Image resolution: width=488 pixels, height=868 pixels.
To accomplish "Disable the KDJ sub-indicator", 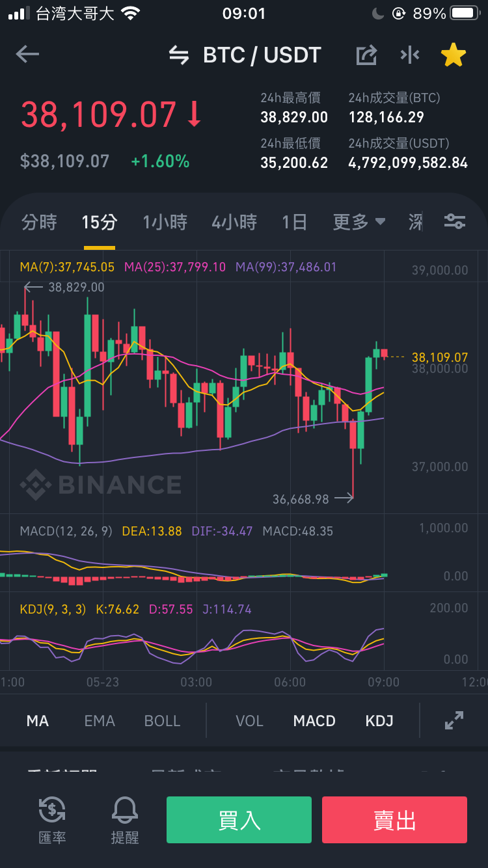I will pos(379,721).
